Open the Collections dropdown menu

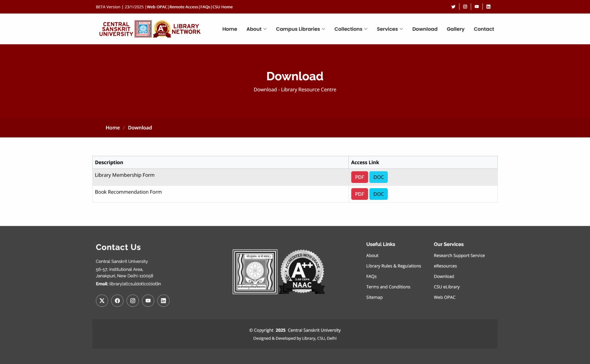coord(351,29)
